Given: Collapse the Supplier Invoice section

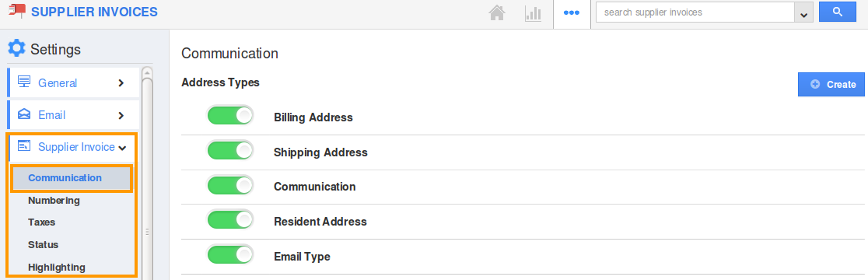Looking at the screenshot, I should click(x=122, y=148).
